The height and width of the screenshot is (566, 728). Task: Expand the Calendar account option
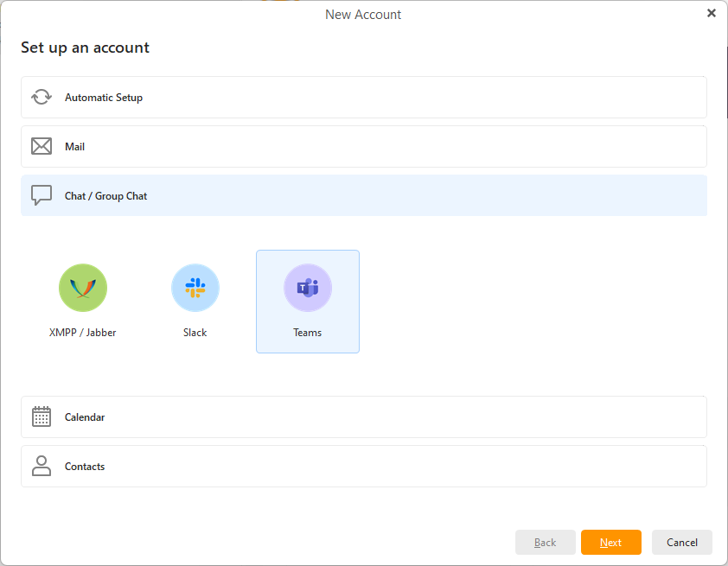pos(364,417)
